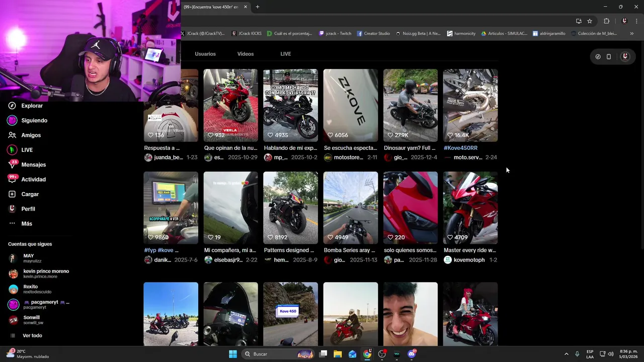Image resolution: width=644 pixels, height=362 pixels.
Task: Open the red fairing video with 220 likes
Action: pos(410,208)
